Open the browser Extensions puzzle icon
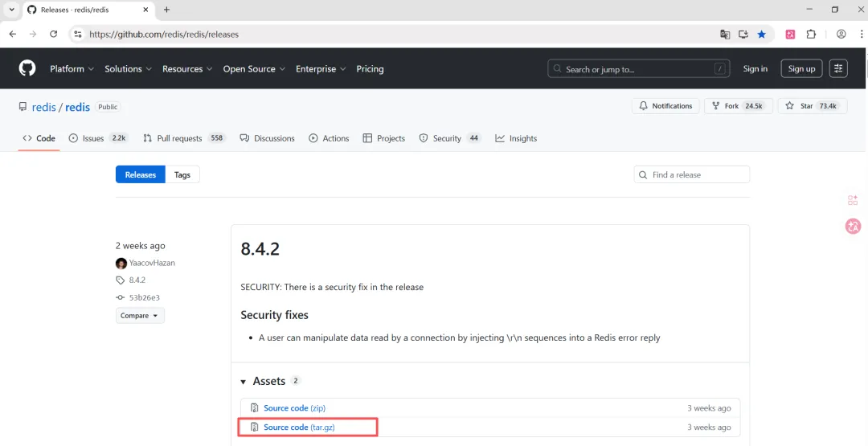Image resolution: width=868 pixels, height=446 pixels. pyautogui.click(x=811, y=35)
